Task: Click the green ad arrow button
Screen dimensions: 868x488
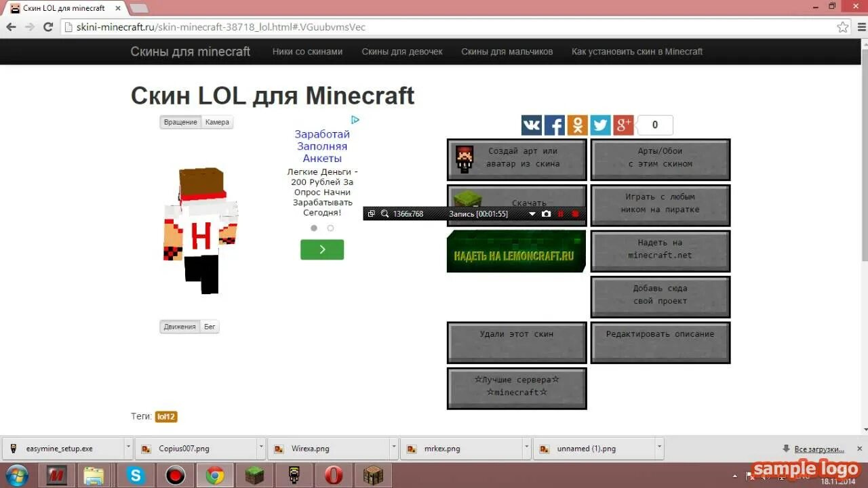Action: tap(322, 249)
